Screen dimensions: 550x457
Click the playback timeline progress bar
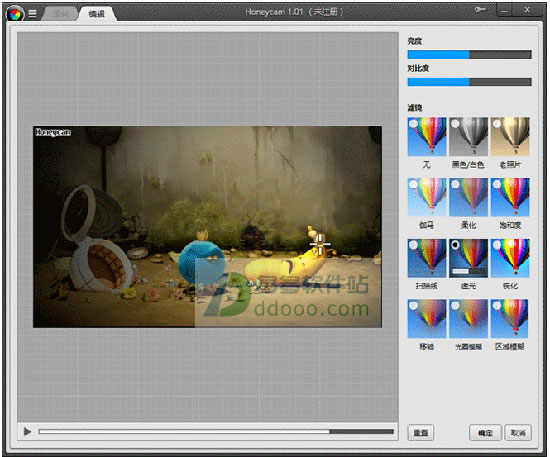216,432
